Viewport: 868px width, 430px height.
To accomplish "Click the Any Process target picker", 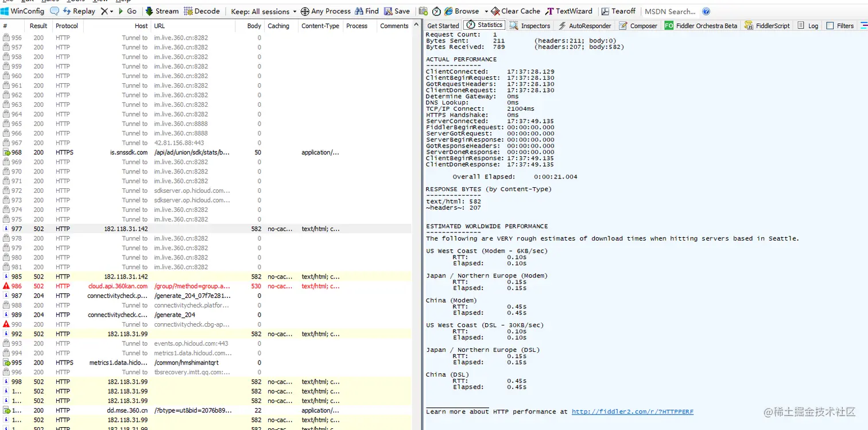I will pyautogui.click(x=325, y=11).
